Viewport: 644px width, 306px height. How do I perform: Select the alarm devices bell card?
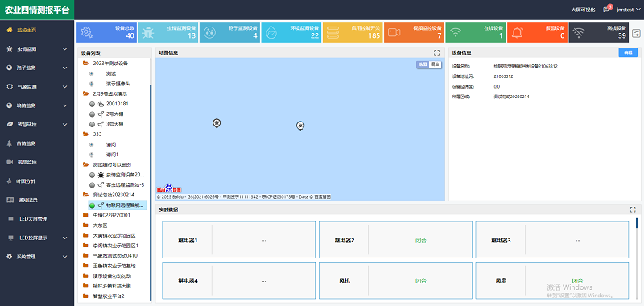[537, 32]
